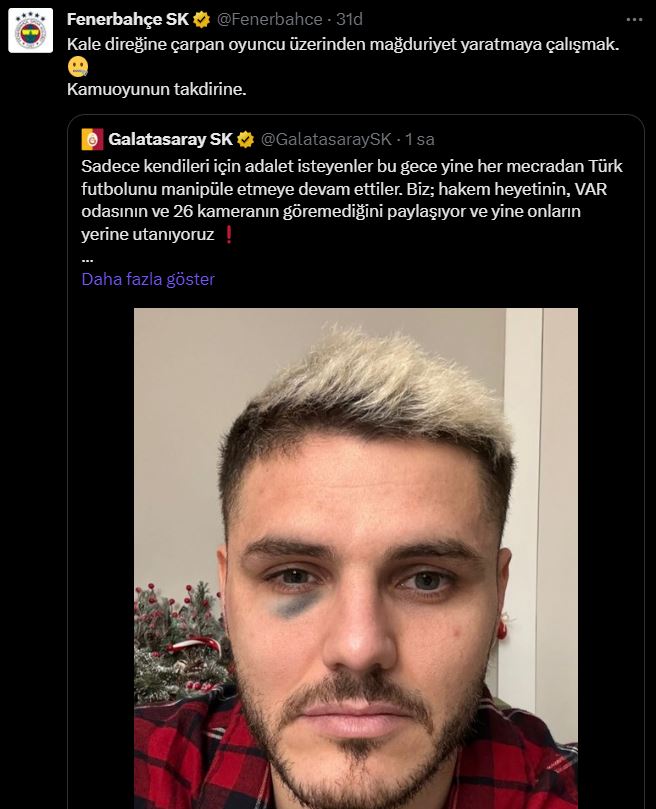Screen dimensions: 656x809
Task: Open the @GalatasaraySK handle
Action: [326, 137]
